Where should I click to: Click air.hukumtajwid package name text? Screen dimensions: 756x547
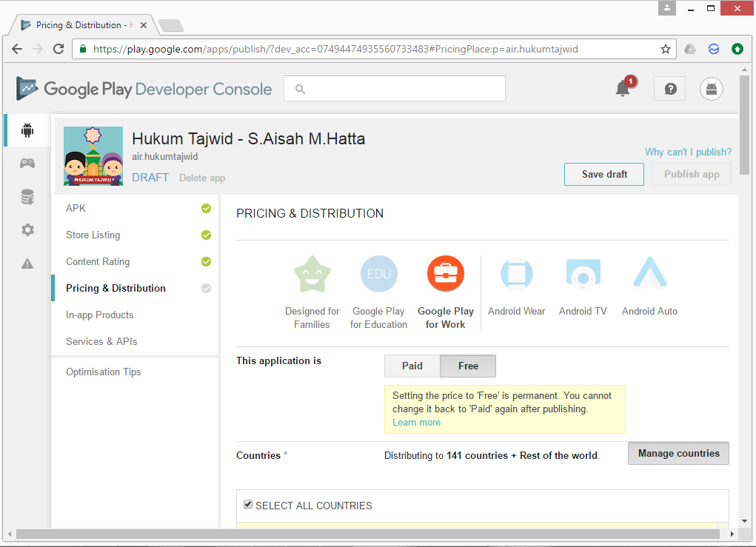(x=165, y=157)
